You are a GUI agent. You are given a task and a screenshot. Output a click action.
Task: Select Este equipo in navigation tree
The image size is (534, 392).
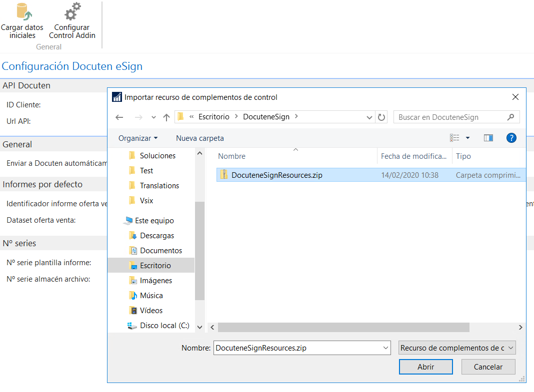point(154,221)
